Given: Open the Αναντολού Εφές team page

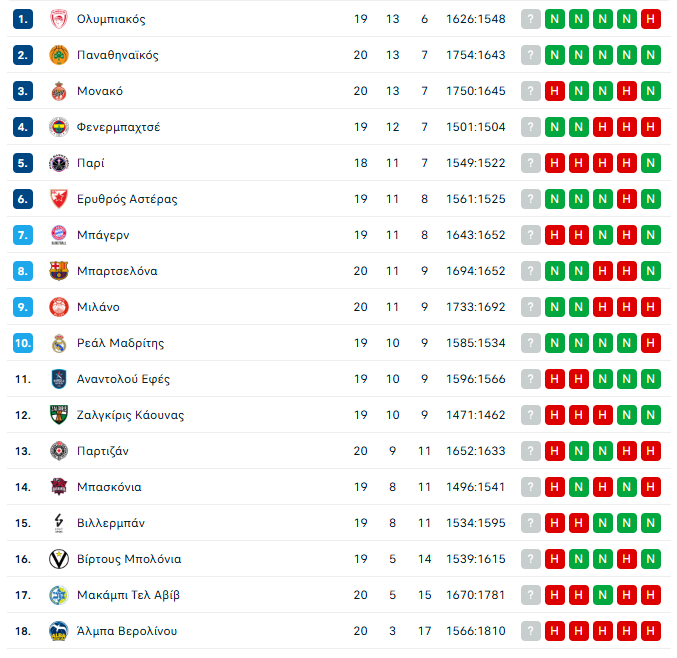Looking at the screenshot, I should click(123, 379).
